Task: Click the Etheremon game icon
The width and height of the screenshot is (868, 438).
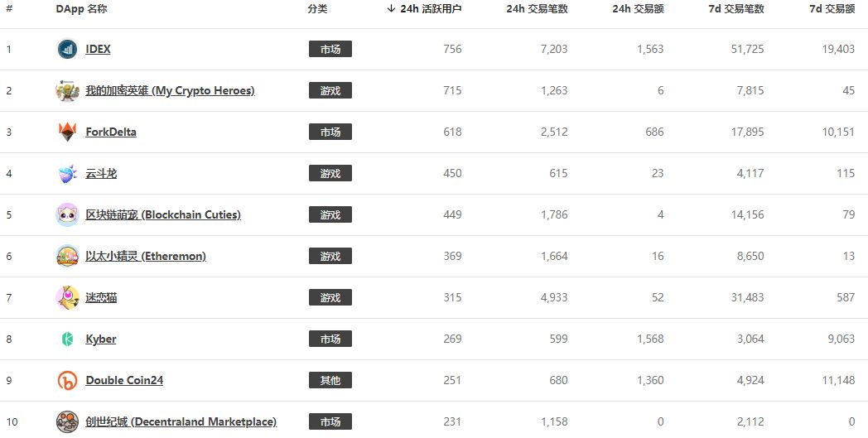Action: (68, 256)
